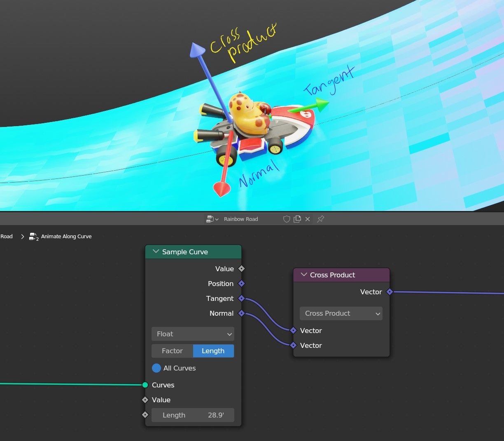Image resolution: width=504 pixels, height=441 pixels.
Task: Open the node tree browse dropdown
Action: pos(212,219)
